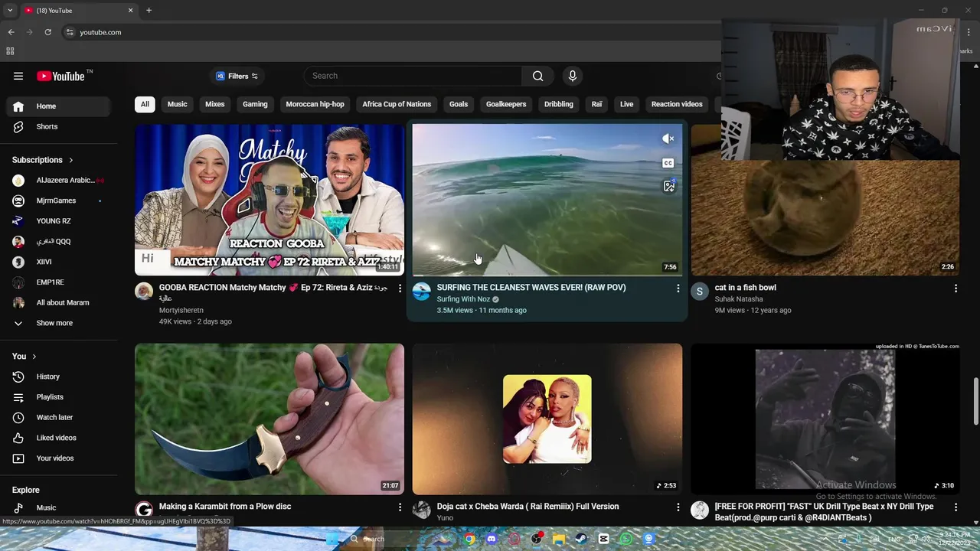Open more options for the SURFING video
Viewport: 980px width, 551px height.
coord(678,289)
